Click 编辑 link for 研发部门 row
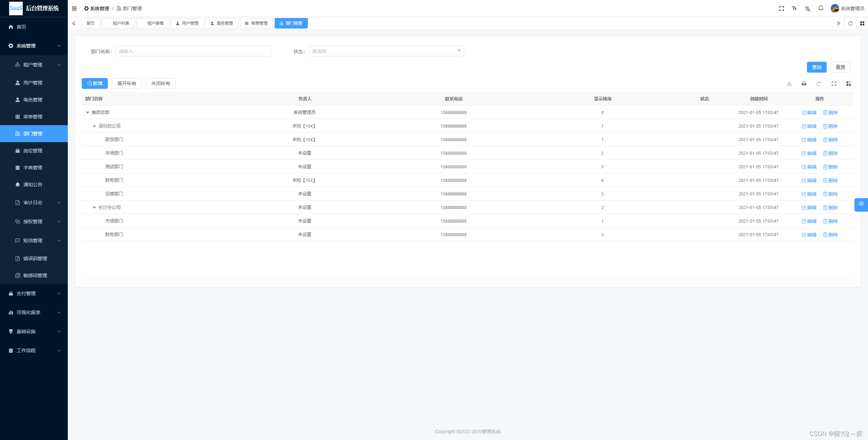Image resolution: width=868 pixels, height=440 pixels. pos(809,140)
